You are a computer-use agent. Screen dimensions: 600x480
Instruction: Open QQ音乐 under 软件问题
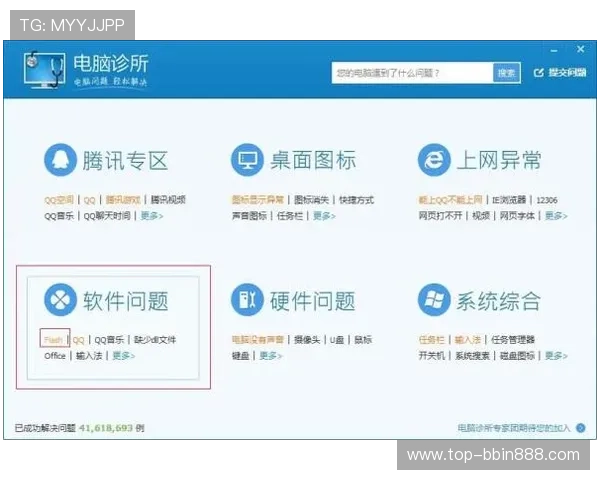[x=109, y=340]
